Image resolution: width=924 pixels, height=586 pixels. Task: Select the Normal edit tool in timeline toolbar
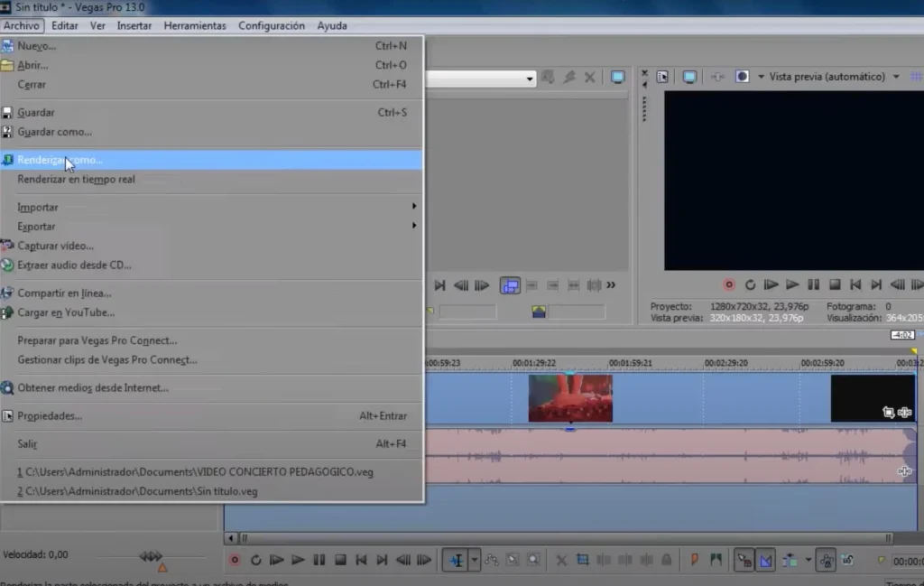[x=456, y=560]
